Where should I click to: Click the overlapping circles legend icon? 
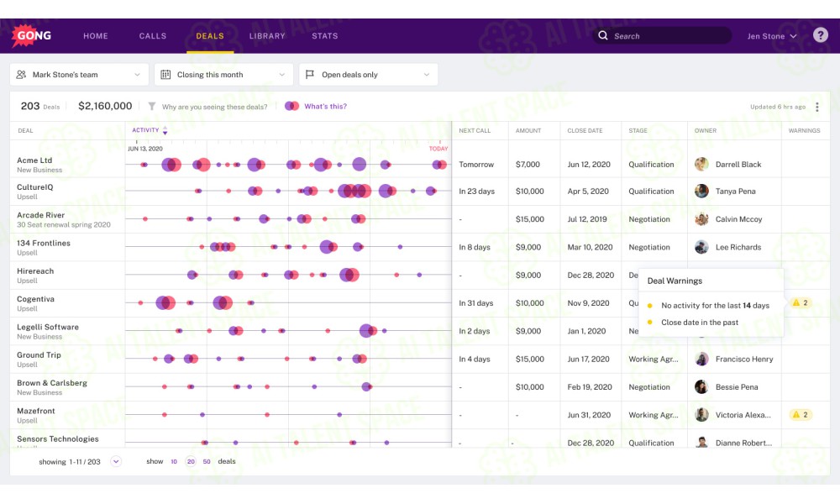click(292, 106)
